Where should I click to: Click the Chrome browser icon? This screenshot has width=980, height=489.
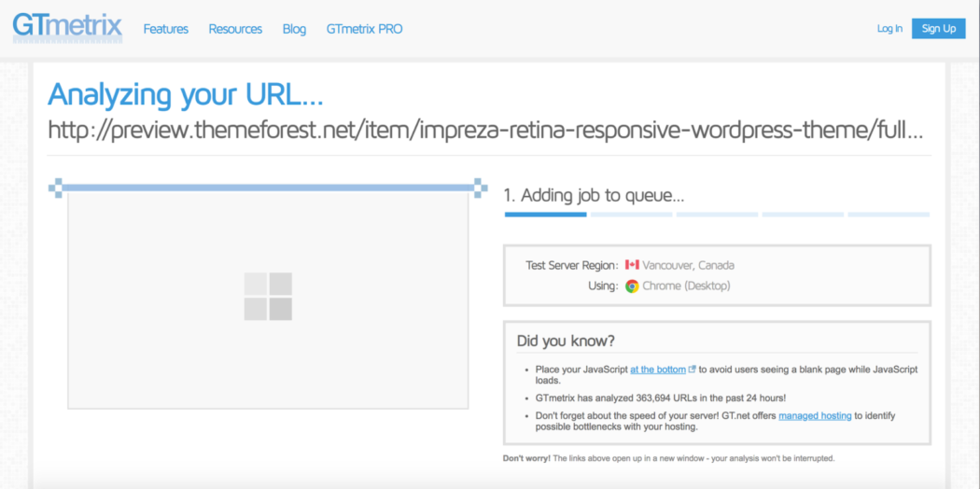[x=632, y=286]
